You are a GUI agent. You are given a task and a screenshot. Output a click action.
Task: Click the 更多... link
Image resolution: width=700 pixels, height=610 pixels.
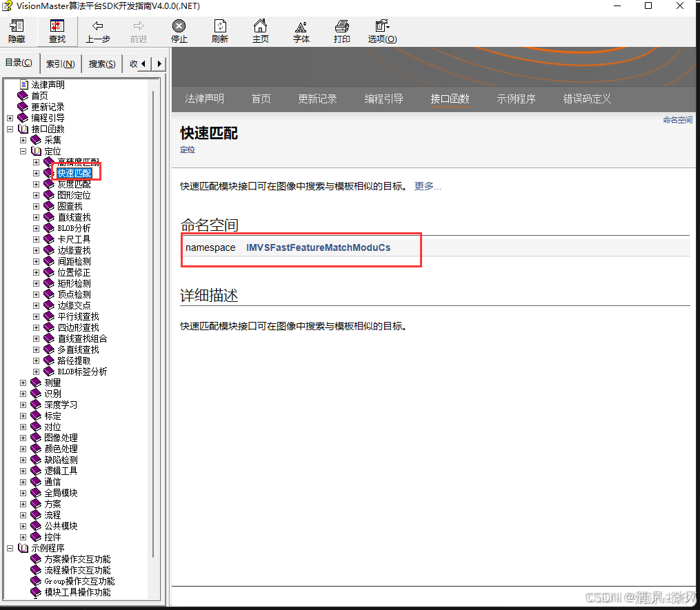[x=427, y=185]
